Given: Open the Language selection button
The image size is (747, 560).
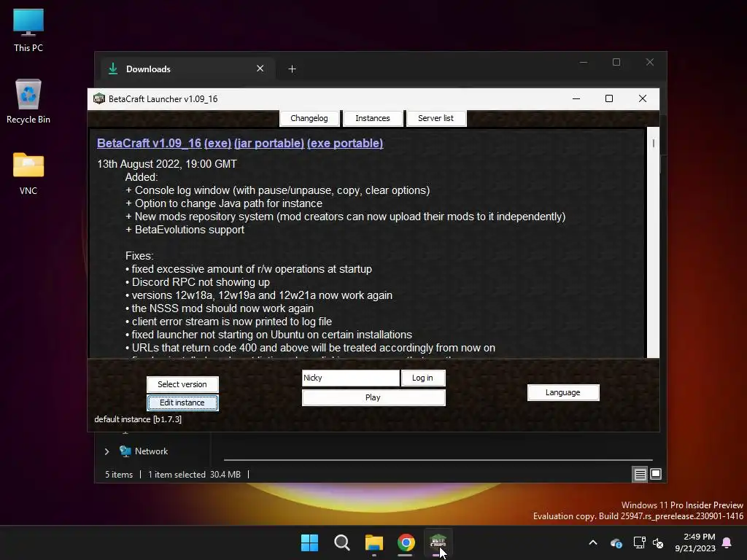Looking at the screenshot, I should (563, 392).
